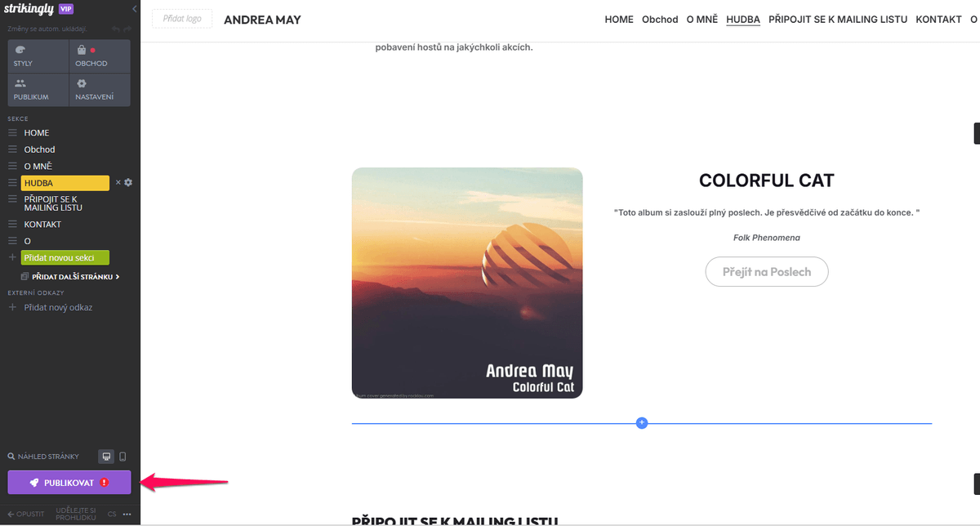The image size is (980, 526).
Task: Open the Styly panel
Action: (37, 56)
